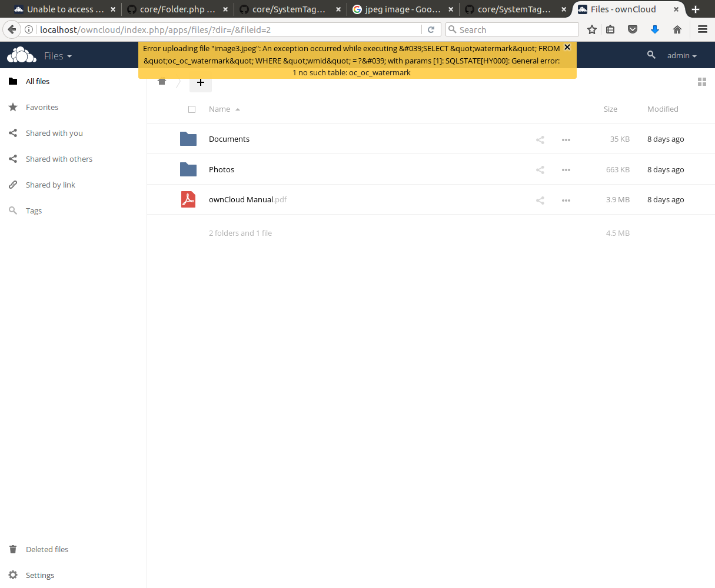Reload the page with refresh icon

[x=431, y=29]
